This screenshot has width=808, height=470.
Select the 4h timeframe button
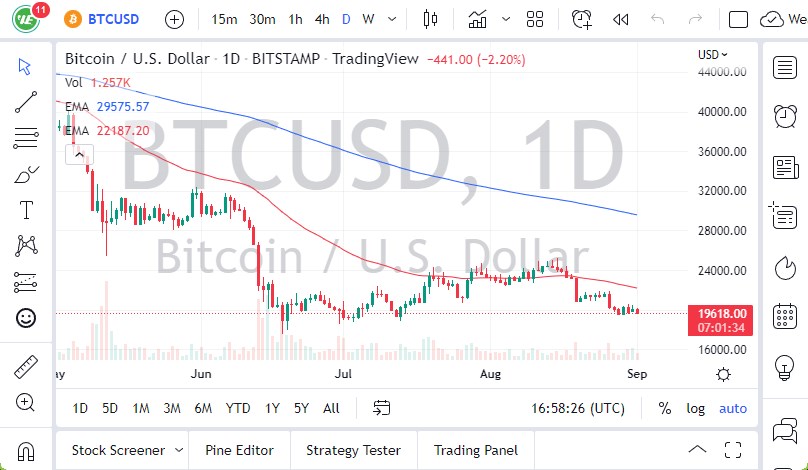point(321,19)
